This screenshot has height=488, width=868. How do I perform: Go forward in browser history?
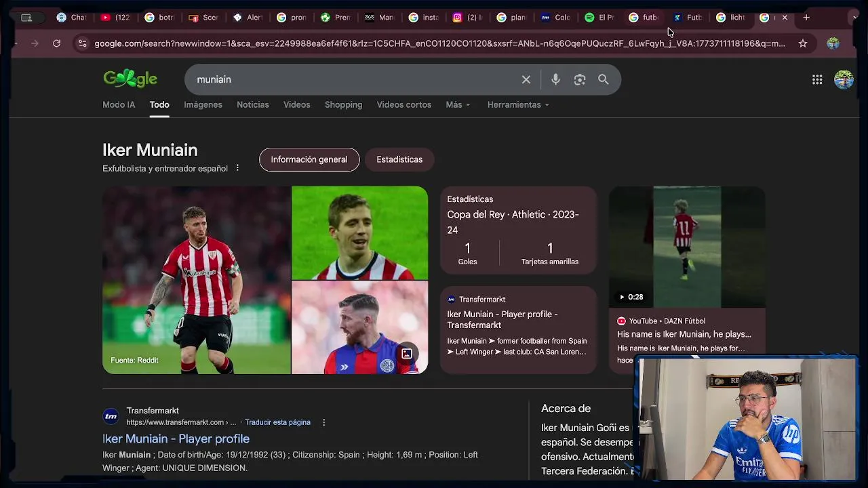(x=35, y=43)
